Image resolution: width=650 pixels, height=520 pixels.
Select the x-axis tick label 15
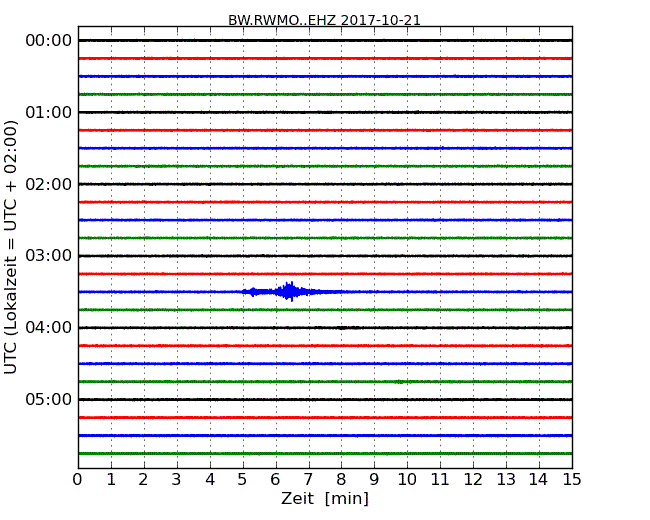[572, 480]
